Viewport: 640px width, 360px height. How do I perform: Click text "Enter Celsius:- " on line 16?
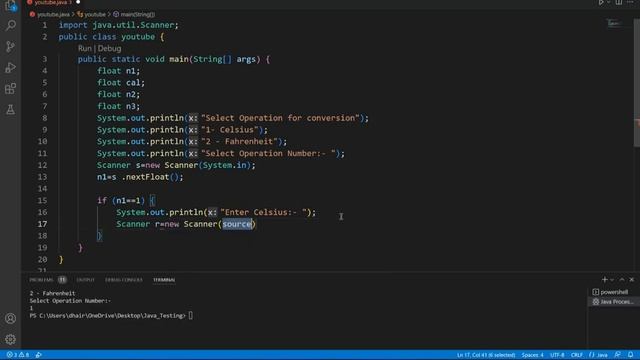pos(263,212)
